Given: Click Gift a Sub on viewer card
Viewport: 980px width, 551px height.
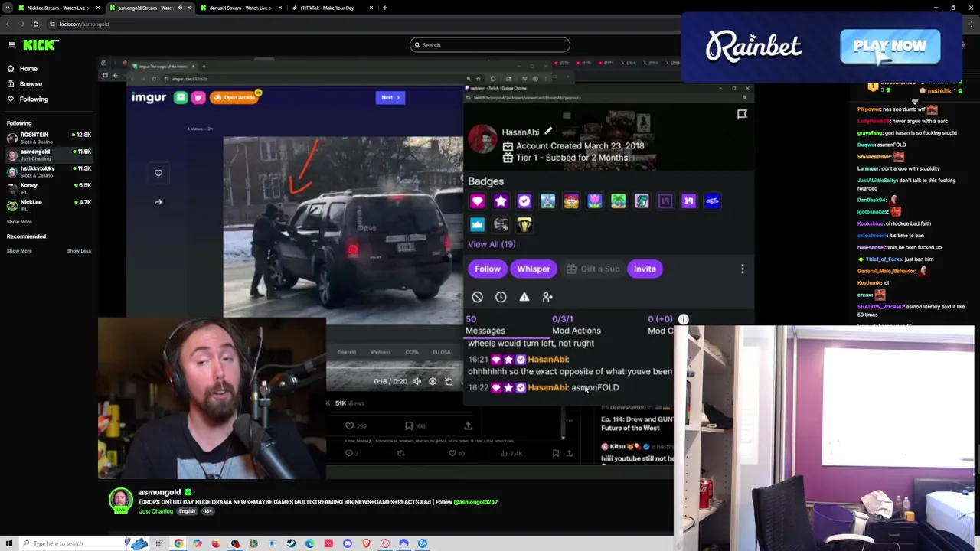Looking at the screenshot, I should tap(593, 269).
